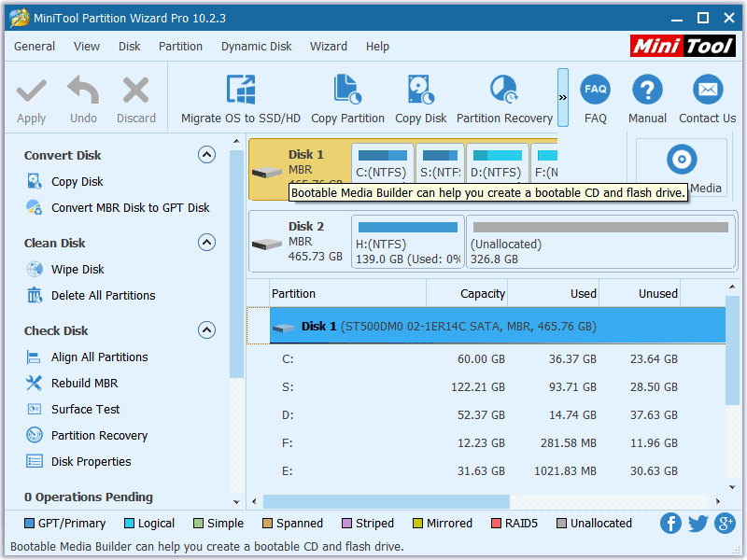This screenshot has height=560, width=747.
Task: Open the Google Plus share icon
Action: pyautogui.click(x=726, y=524)
